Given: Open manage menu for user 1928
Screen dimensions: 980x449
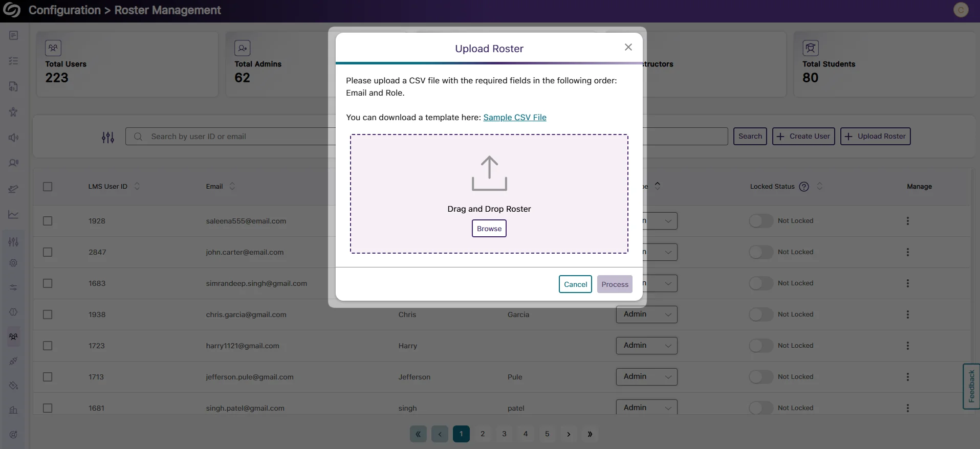Looking at the screenshot, I should click(907, 221).
